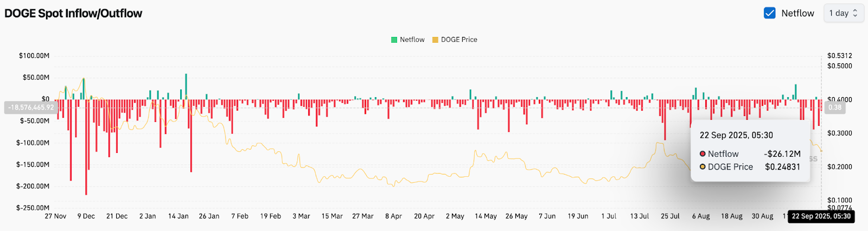Click the tooltip Netflow value -$26.12M
This screenshot has height=231, width=868.
pyautogui.click(x=782, y=154)
